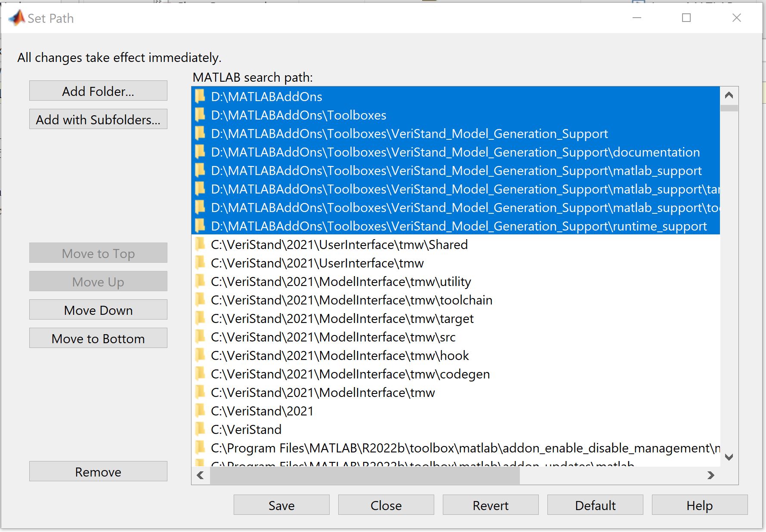Click Add with Subfolders... button
This screenshot has width=766, height=532.
tap(98, 119)
